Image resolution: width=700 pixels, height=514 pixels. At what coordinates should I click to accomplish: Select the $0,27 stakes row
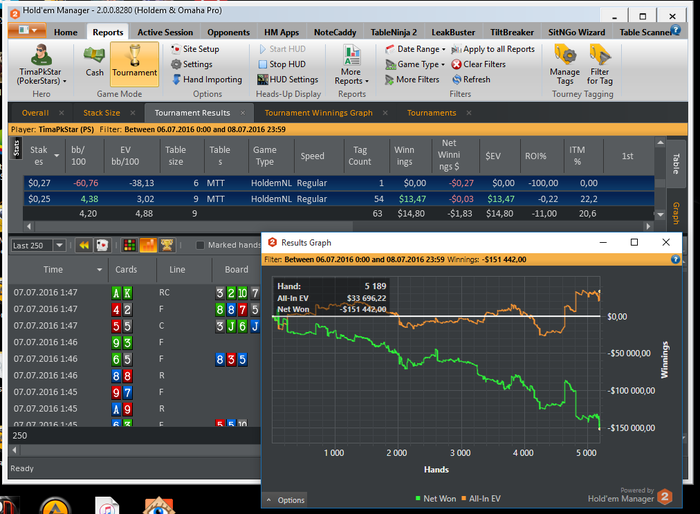(x=339, y=183)
